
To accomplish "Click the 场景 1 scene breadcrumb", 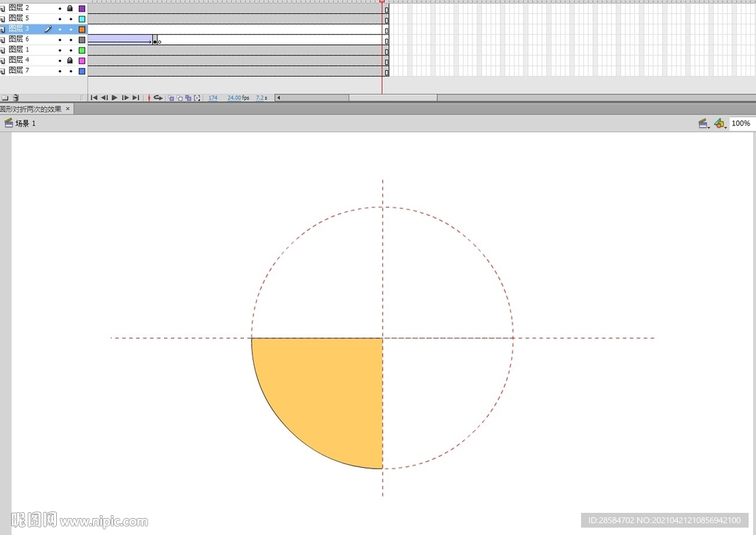I will (x=20, y=123).
